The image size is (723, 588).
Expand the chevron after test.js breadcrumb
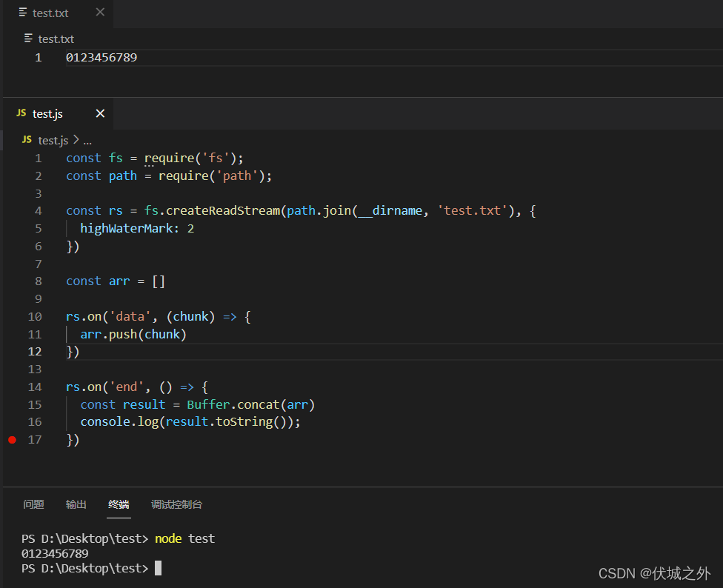(x=77, y=140)
